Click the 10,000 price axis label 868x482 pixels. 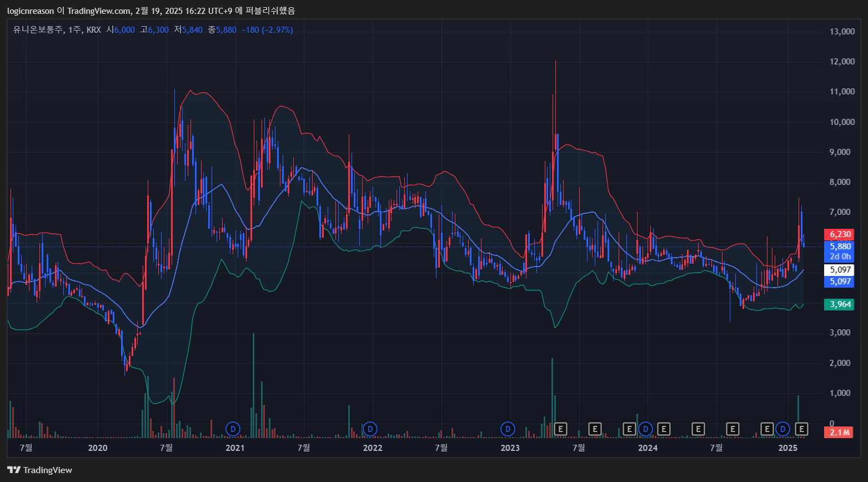click(x=842, y=122)
